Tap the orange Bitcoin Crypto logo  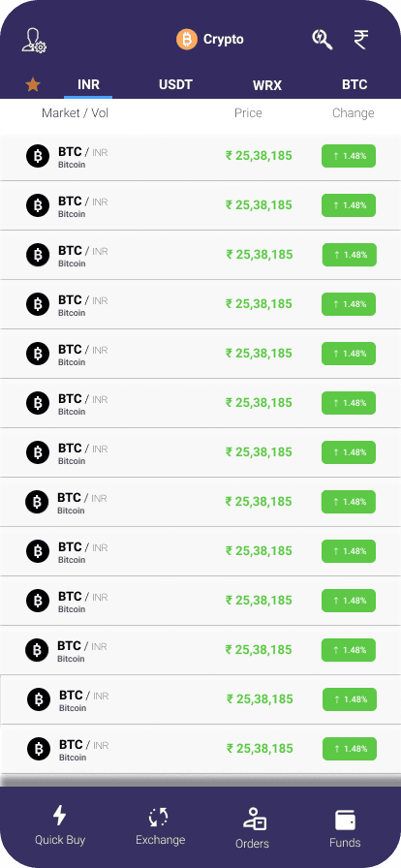point(187,40)
